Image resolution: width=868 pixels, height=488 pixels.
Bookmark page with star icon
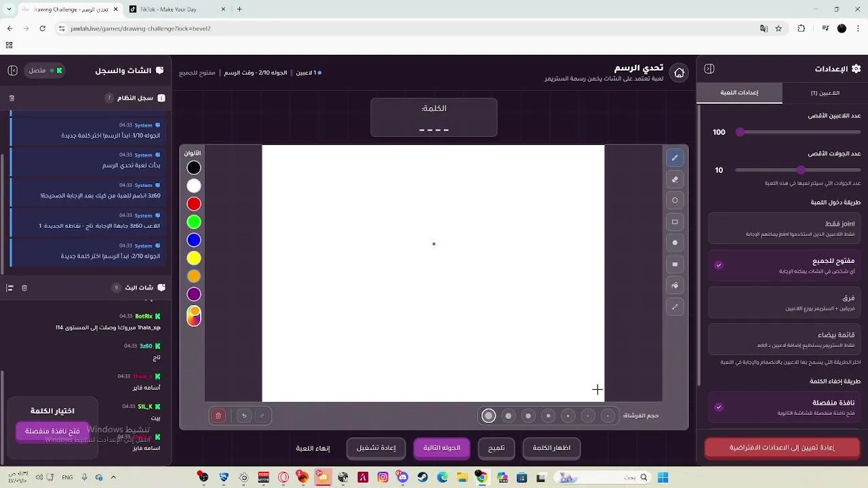pyautogui.click(x=778, y=28)
